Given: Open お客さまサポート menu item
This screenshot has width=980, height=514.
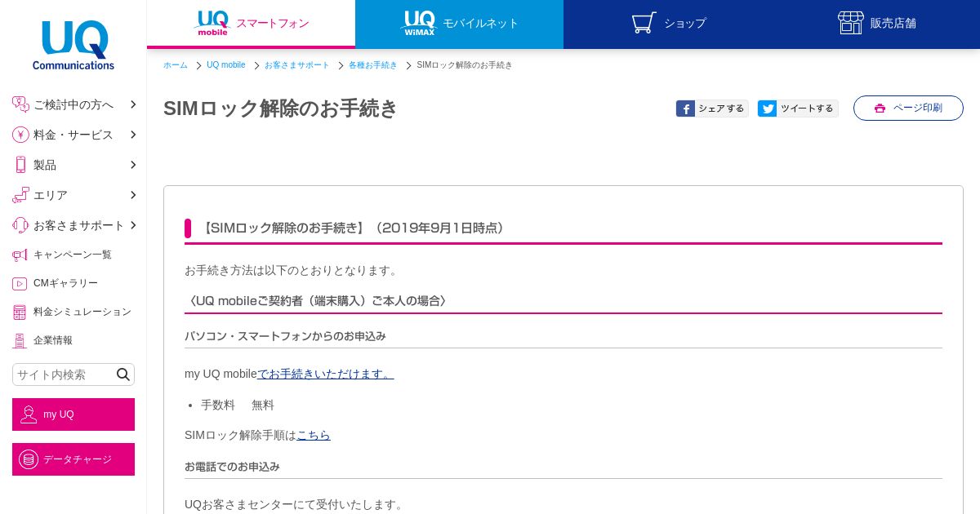Looking at the screenshot, I should pos(73,225).
